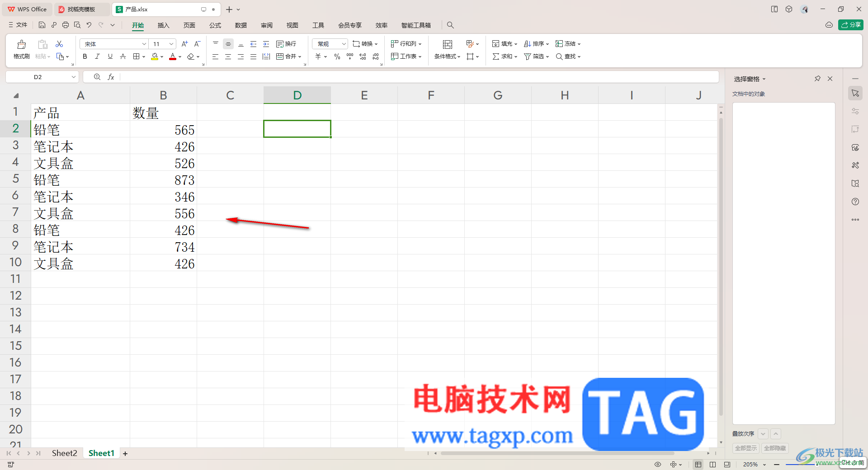
Task: Click the Save icon in quick toolbar
Action: [42, 25]
